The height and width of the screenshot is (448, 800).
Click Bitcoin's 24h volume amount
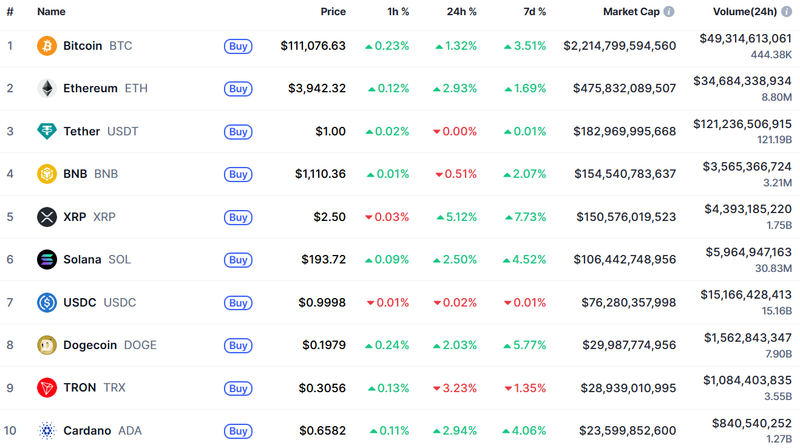coord(746,38)
